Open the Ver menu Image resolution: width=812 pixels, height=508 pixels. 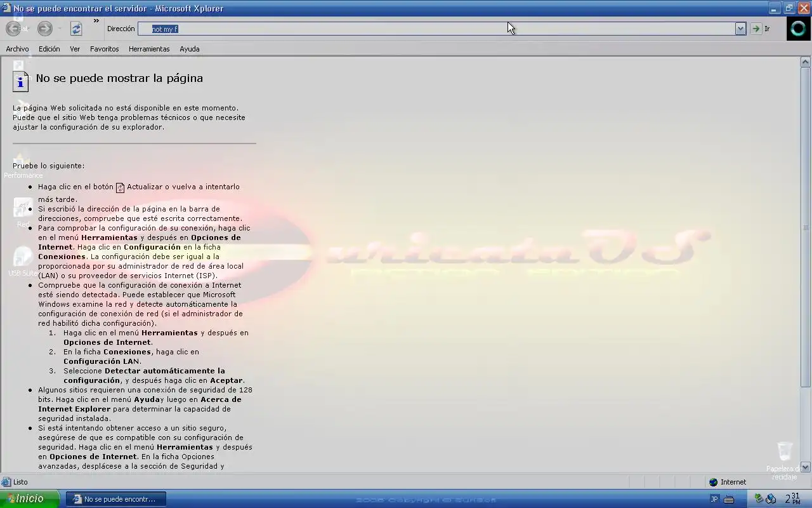pos(75,49)
